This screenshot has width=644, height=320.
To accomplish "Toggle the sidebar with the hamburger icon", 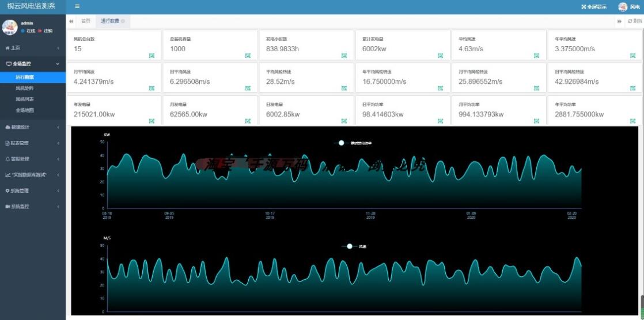I will click(77, 6).
